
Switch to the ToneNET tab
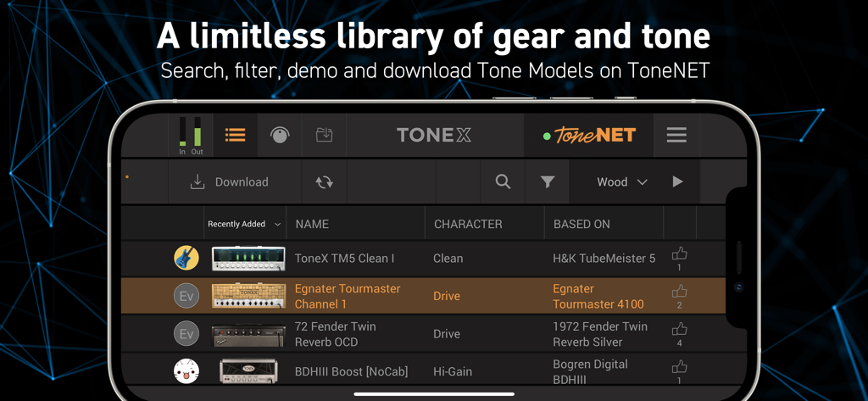(x=589, y=135)
